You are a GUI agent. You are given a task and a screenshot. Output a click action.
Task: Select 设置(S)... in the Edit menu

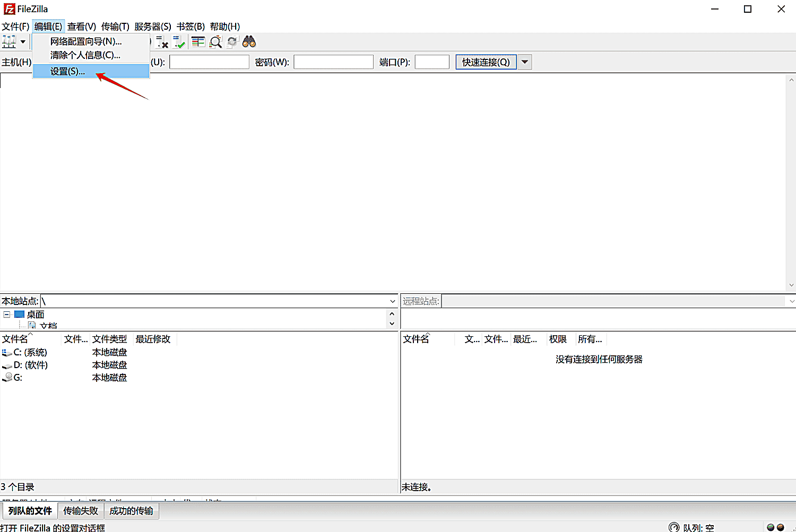pyautogui.click(x=91, y=71)
